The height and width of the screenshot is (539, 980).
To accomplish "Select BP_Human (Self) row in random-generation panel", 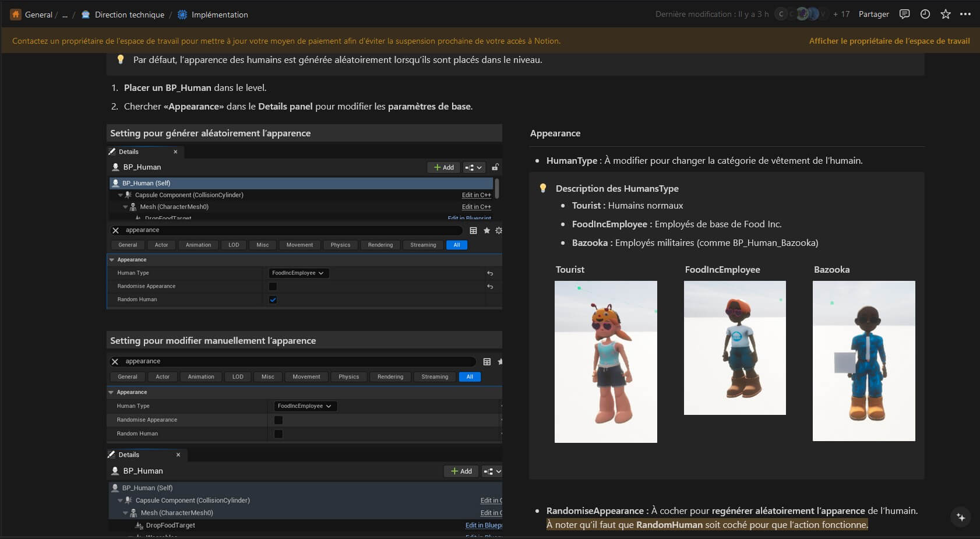I will tap(301, 183).
